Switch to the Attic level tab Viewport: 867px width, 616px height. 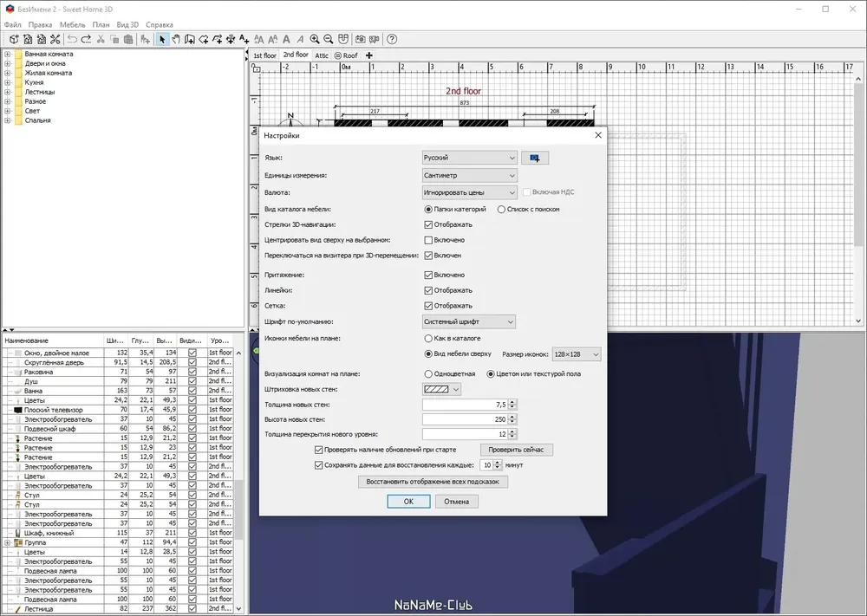coord(322,55)
